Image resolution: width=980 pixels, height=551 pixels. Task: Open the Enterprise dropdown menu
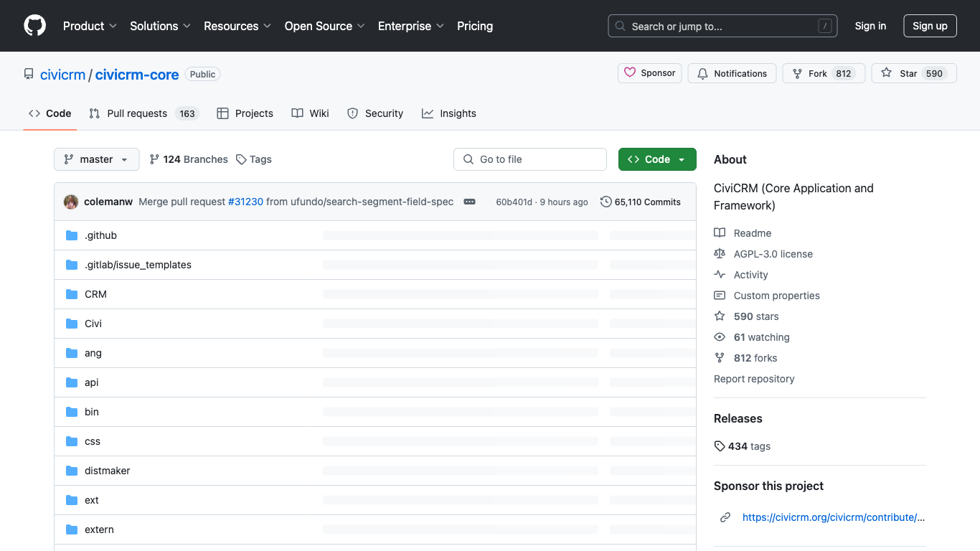click(411, 26)
